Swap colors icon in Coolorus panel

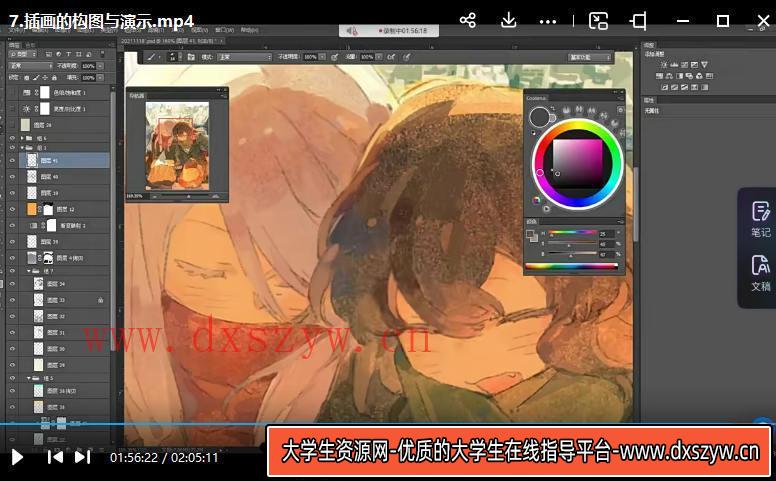click(553, 108)
